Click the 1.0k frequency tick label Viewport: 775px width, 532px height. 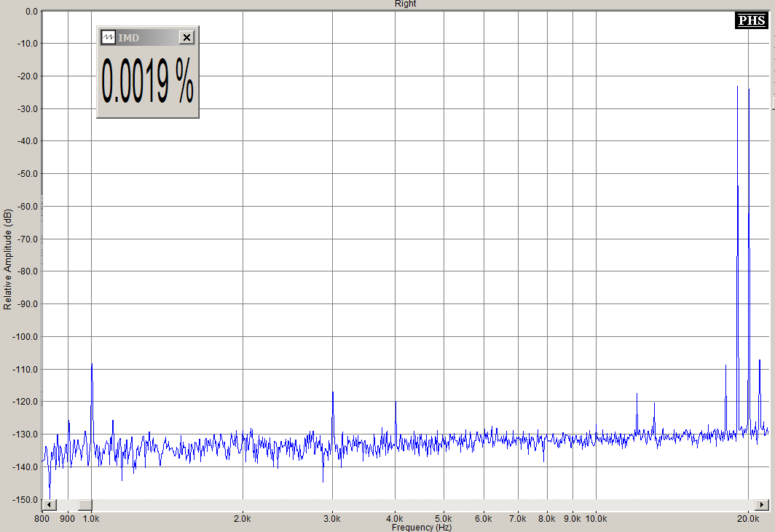click(x=91, y=519)
